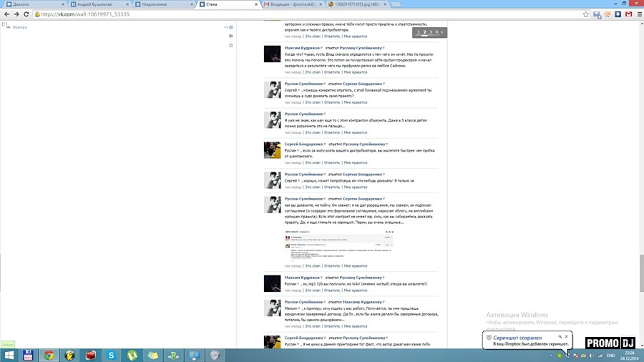Screen dimensions: 644x362
Task: Go to page 3 in pagination
Action: click(431, 32)
